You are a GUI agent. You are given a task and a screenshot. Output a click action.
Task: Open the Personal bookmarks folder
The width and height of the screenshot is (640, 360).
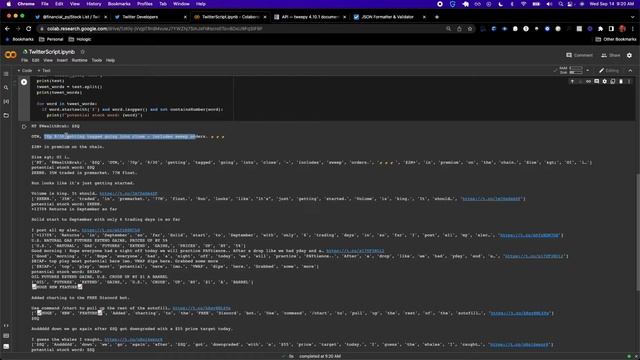pos(51,39)
